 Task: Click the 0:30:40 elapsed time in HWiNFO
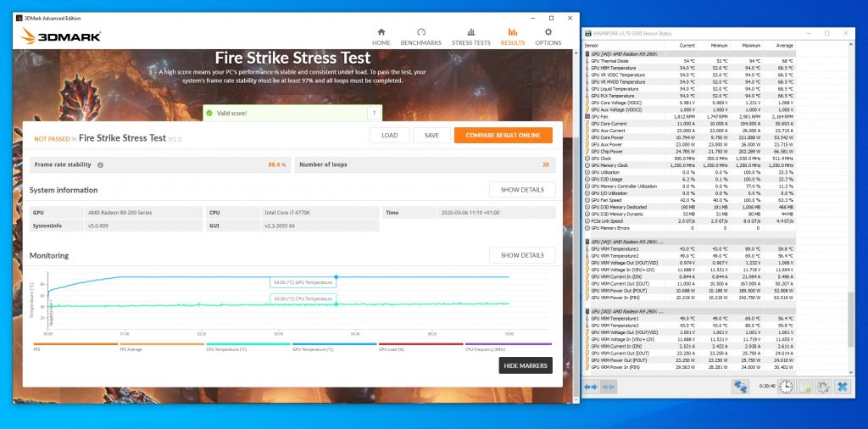[x=766, y=387]
